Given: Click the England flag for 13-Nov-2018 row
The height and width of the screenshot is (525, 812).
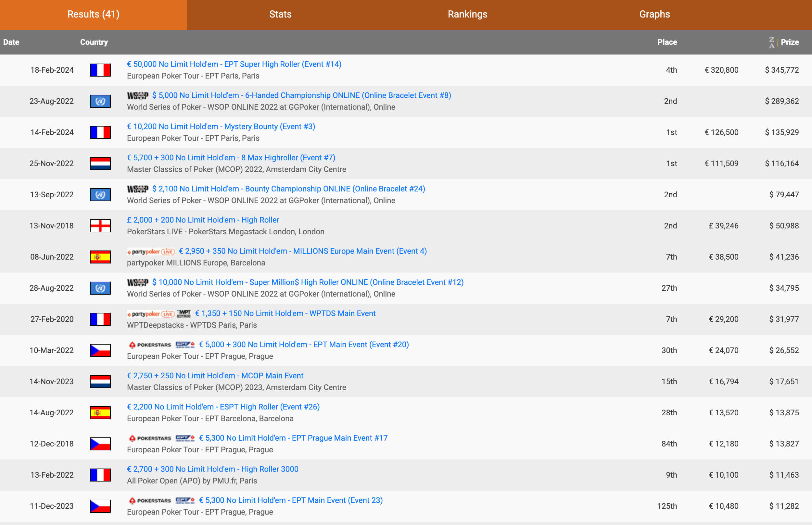Looking at the screenshot, I should tap(100, 226).
